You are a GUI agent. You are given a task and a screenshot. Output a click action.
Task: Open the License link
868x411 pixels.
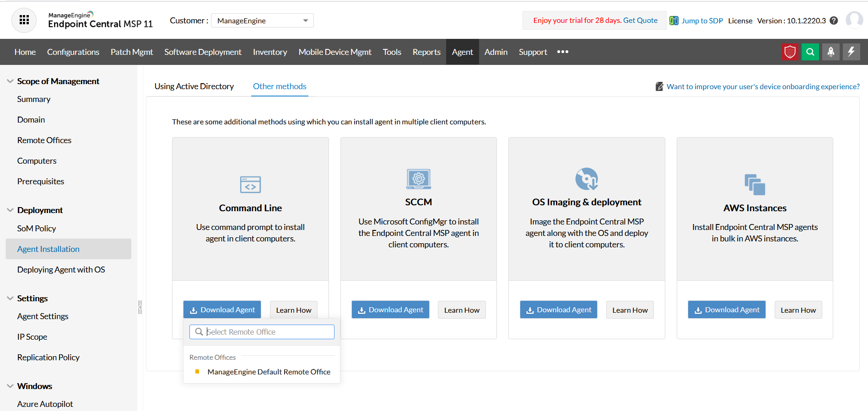click(740, 21)
